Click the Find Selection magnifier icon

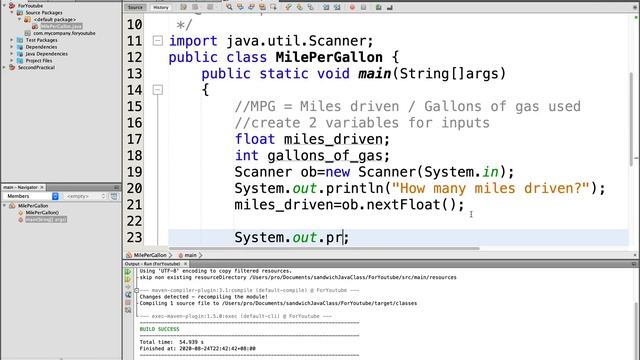coord(229,7)
